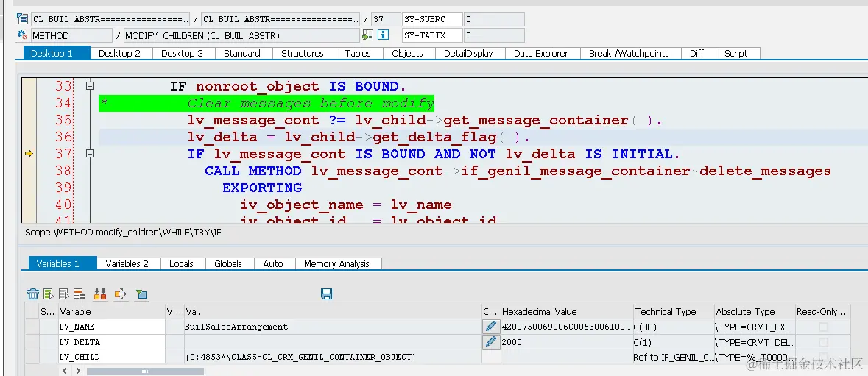Click the orange export arrow icon

tap(121, 294)
